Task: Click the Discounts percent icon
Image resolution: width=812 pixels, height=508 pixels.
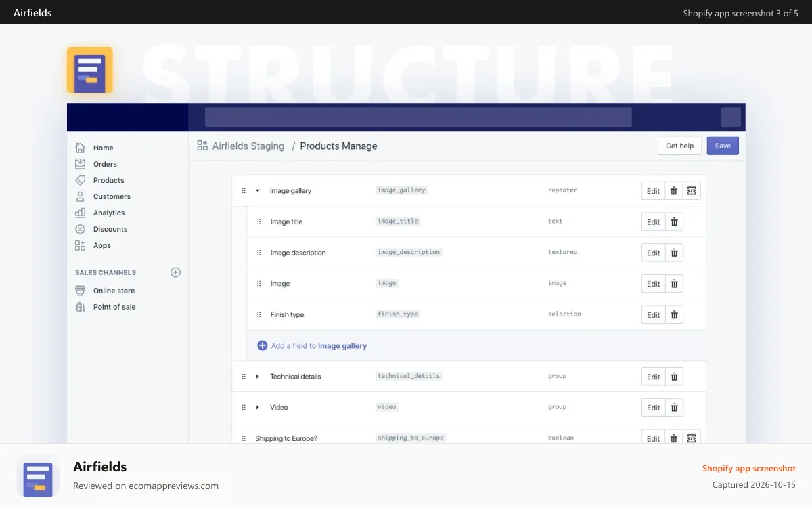Action: [x=80, y=229]
